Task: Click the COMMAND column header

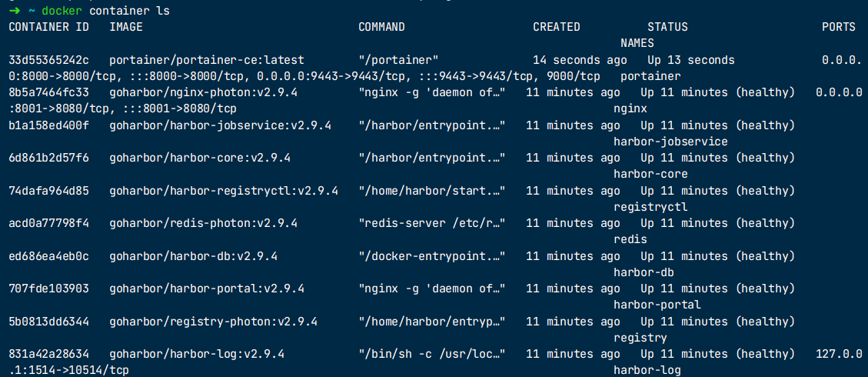Action: tap(381, 27)
